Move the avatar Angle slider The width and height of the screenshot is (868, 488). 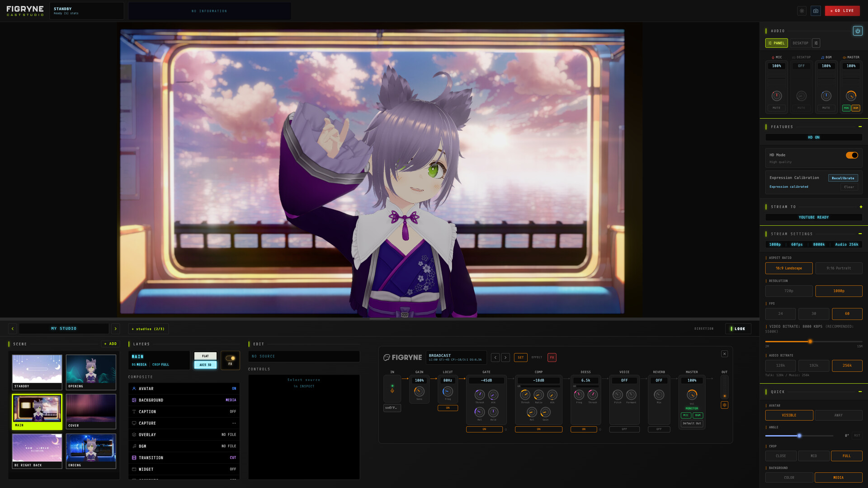click(799, 436)
